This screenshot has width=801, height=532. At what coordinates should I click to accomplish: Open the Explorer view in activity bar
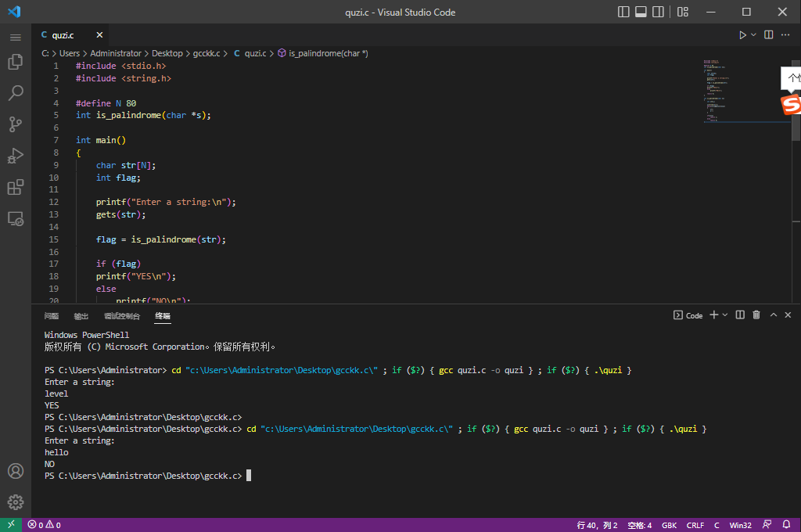point(15,62)
